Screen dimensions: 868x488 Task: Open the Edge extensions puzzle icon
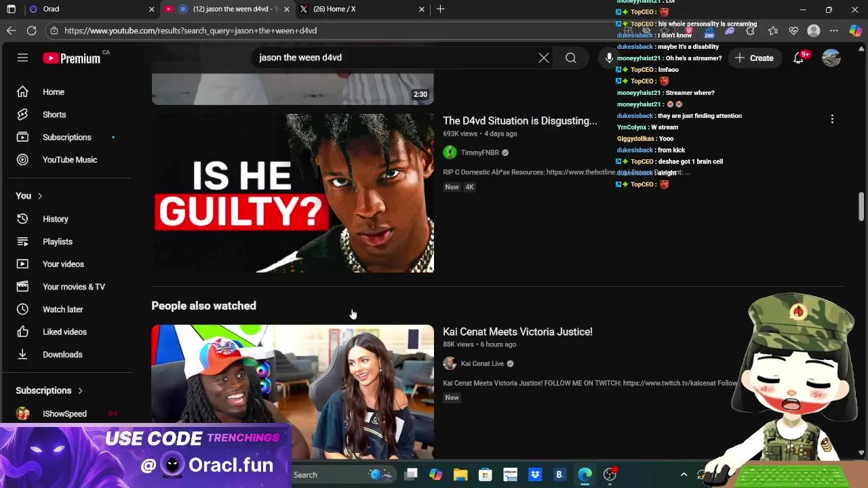750,30
